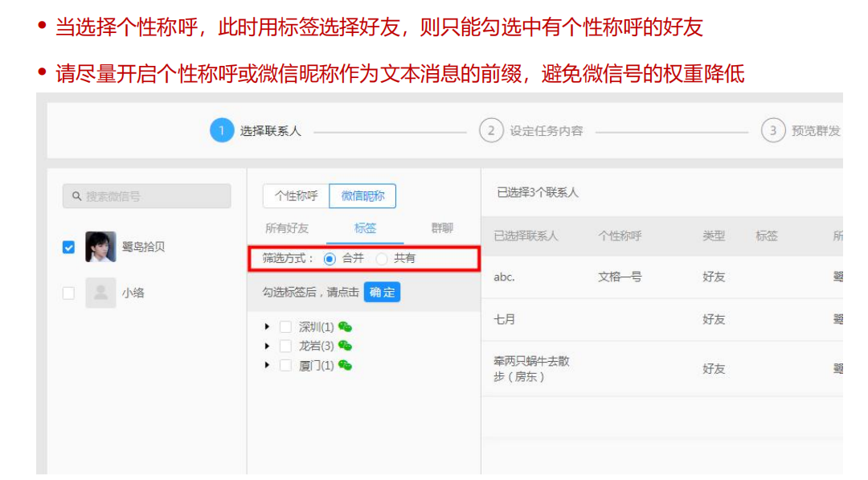Open the 群聊 tab
868x480 pixels.
pos(440,228)
